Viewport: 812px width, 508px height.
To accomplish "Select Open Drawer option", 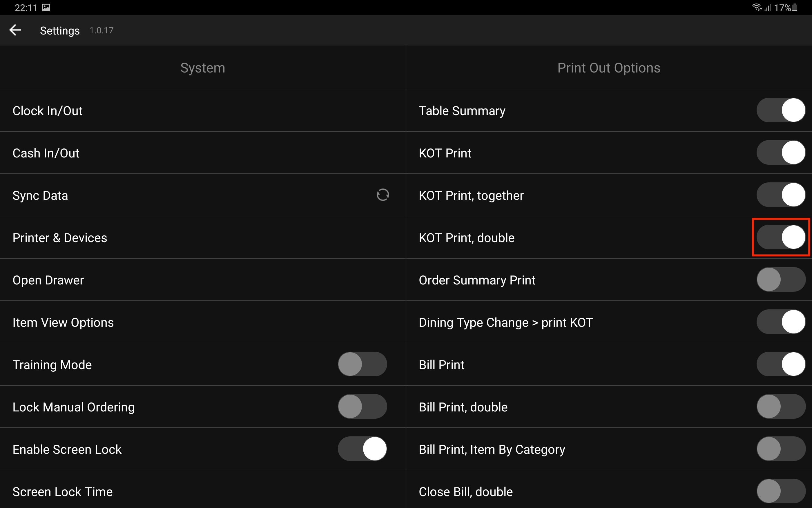I will tap(48, 280).
